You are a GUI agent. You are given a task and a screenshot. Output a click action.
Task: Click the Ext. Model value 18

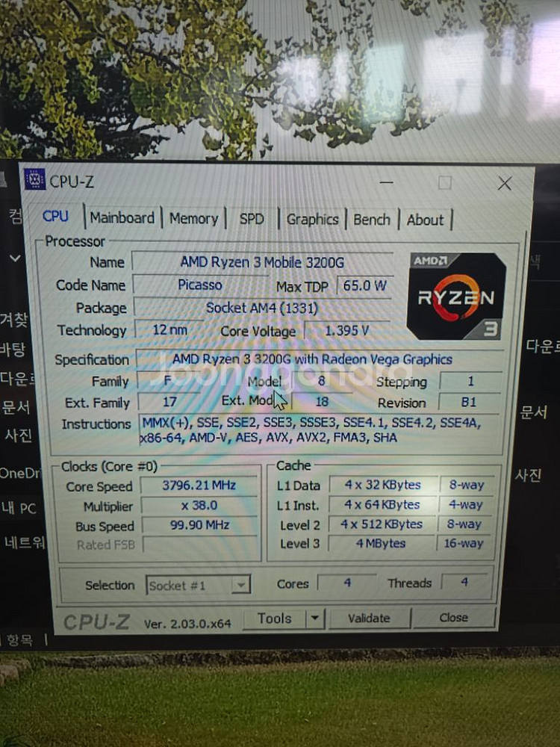pyautogui.click(x=323, y=402)
